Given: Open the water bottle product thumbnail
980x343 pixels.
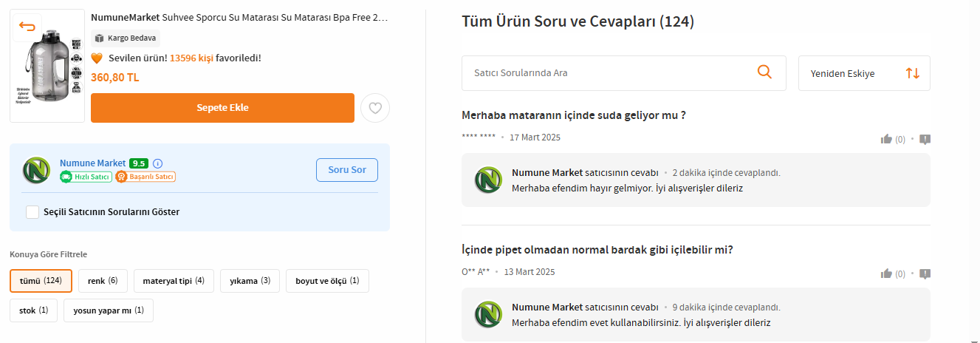Looking at the screenshot, I should pyautogui.click(x=48, y=67).
